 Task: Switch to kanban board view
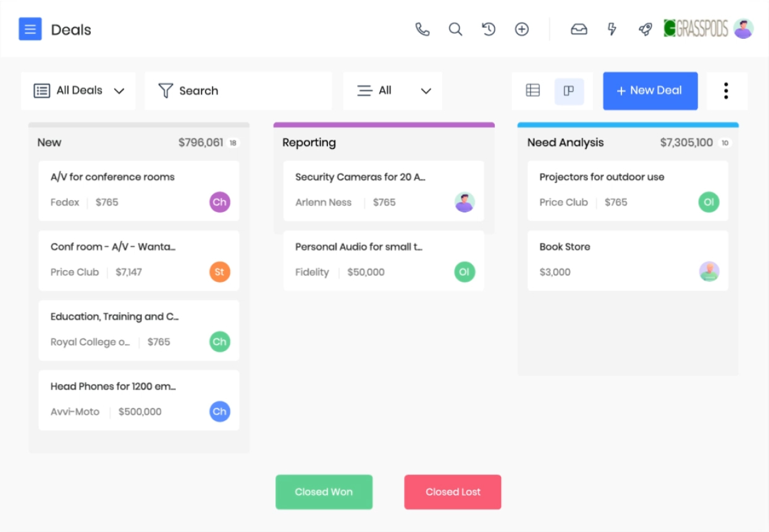569,91
